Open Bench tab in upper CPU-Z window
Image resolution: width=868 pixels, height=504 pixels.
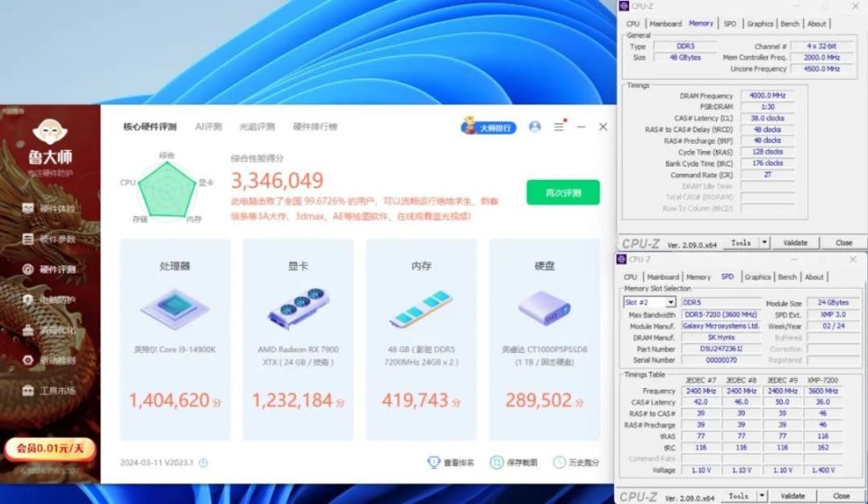coord(790,24)
